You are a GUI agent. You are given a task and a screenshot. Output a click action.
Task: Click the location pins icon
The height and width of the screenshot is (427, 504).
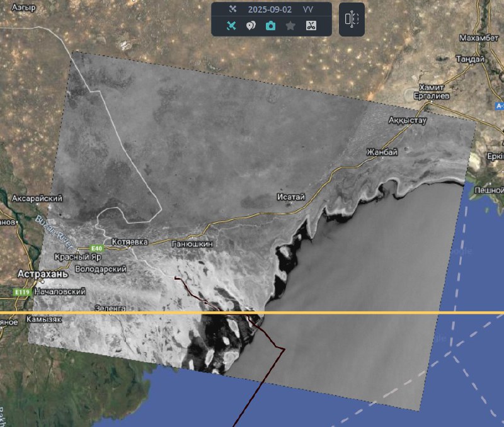click(251, 26)
